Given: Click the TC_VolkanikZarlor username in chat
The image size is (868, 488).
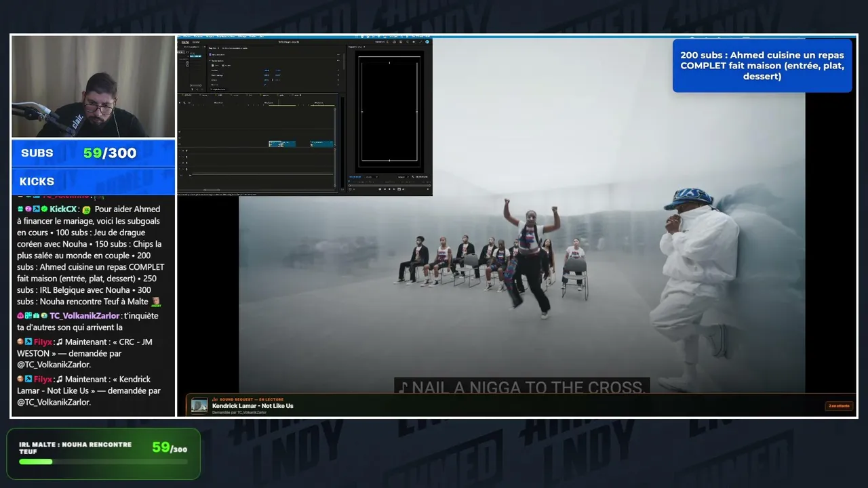Looking at the screenshot, I should click(85, 316).
